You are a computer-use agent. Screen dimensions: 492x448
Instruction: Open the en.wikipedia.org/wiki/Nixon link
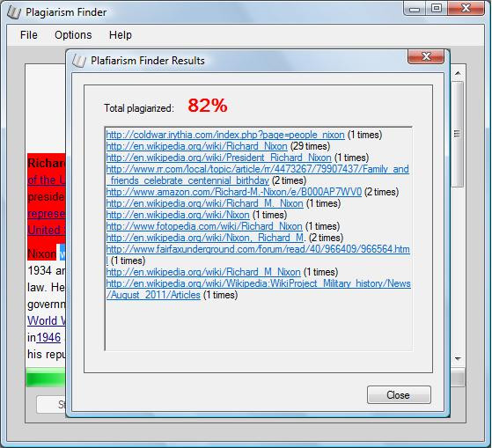[x=178, y=215]
